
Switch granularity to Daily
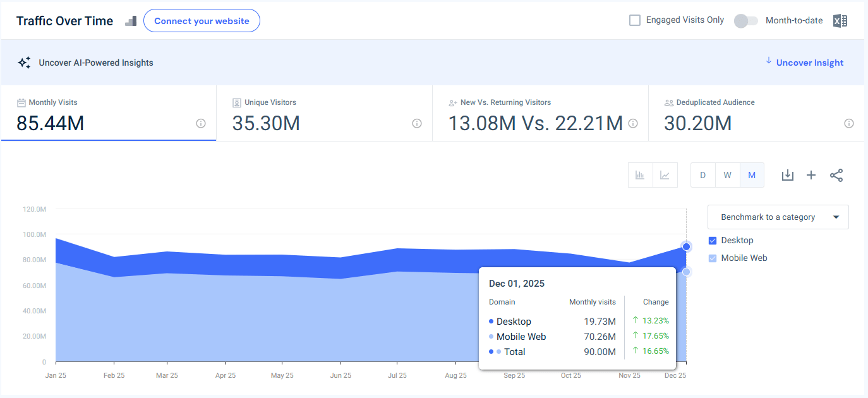point(702,175)
